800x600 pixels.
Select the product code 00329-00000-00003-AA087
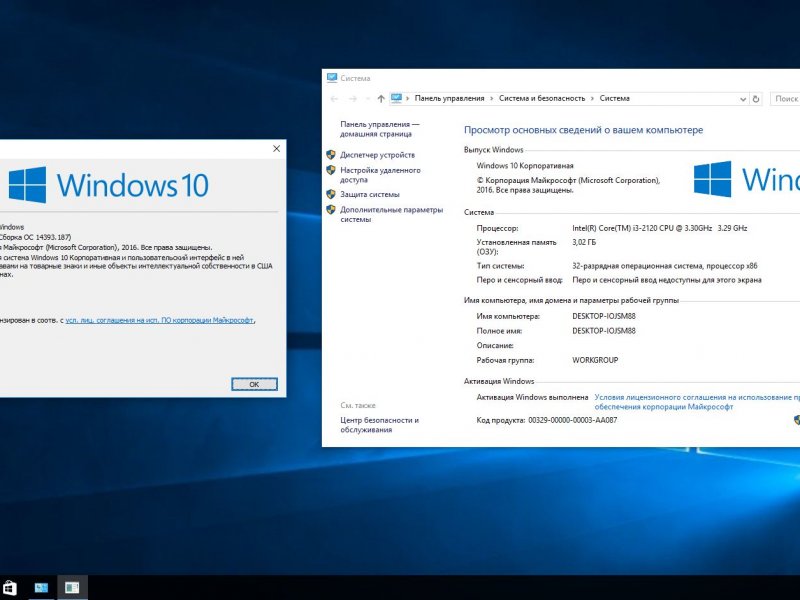[572, 420]
